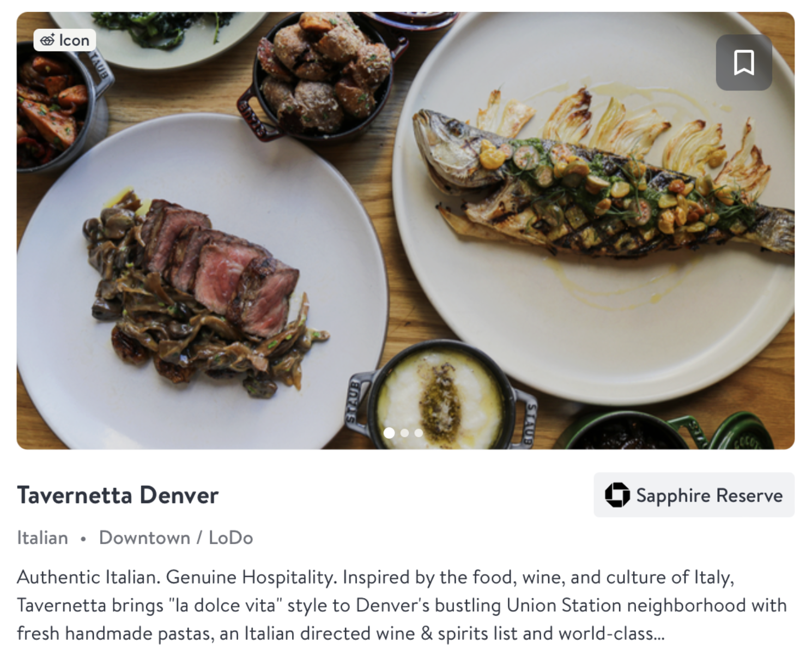Switch to the second photo carousel dot
Viewport: 812px width, 651px height.
(x=404, y=433)
